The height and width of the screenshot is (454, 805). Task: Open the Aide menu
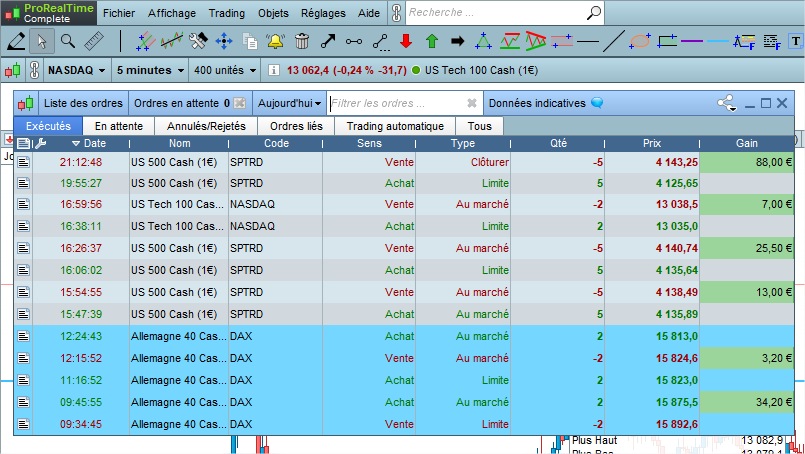point(369,13)
